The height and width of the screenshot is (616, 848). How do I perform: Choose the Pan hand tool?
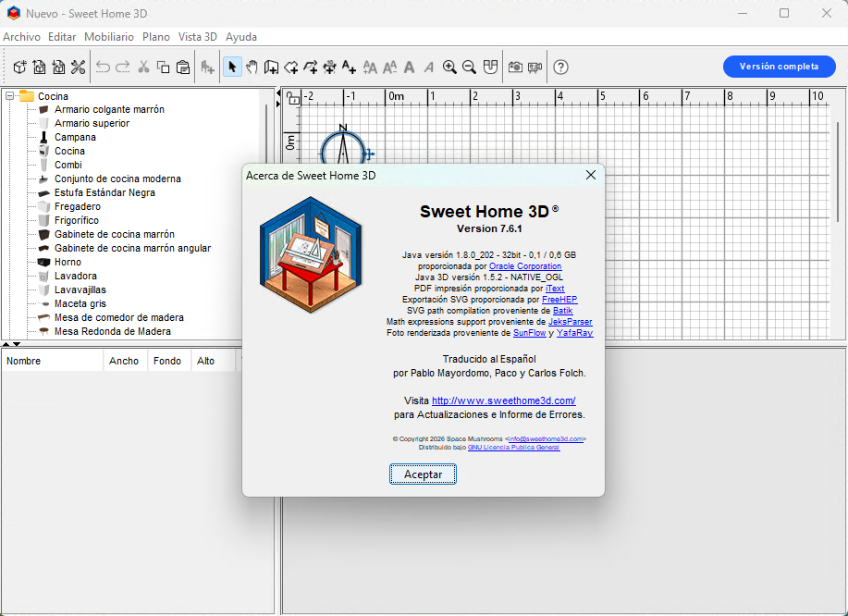(252, 68)
